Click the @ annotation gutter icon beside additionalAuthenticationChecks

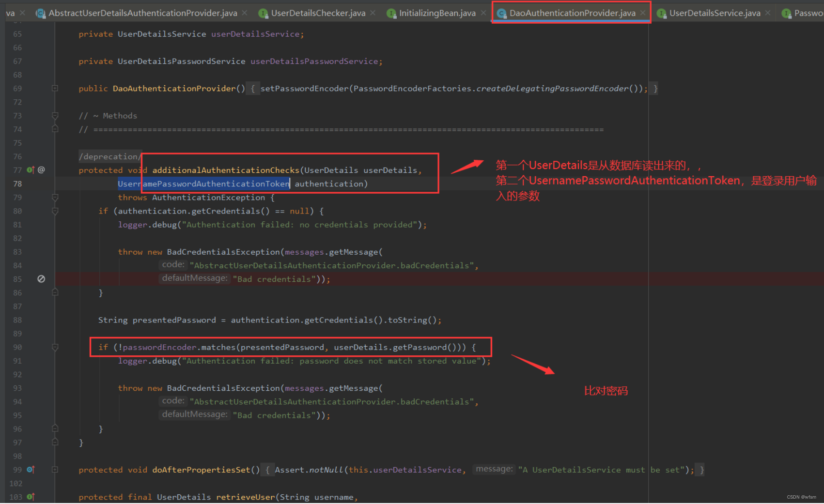[x=41, y=169]
